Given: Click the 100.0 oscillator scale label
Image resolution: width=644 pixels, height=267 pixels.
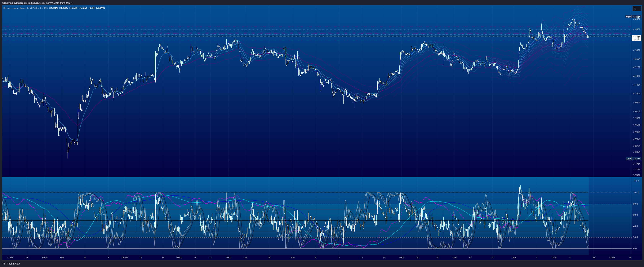Looking at the screenshot, I should (636, 193).
